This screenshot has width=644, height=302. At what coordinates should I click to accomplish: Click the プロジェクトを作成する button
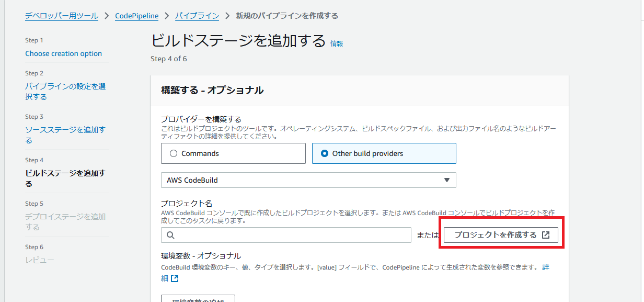tap(501, 235)
